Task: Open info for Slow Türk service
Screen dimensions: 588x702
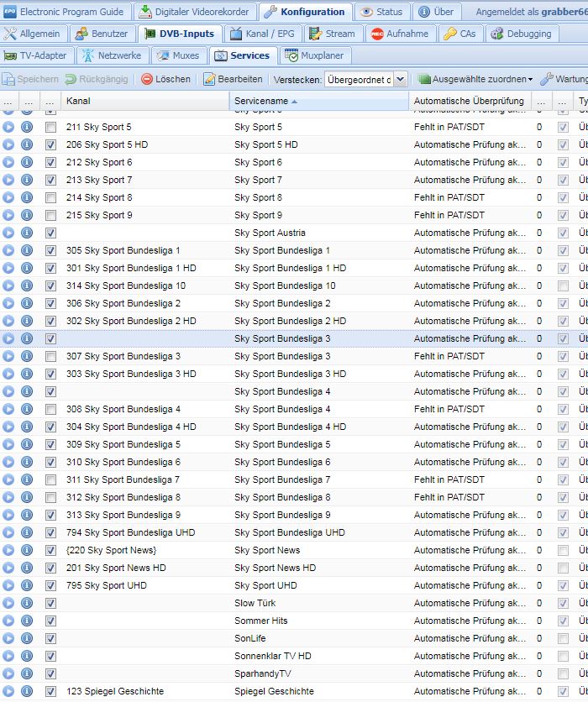Action: (27, 603)
